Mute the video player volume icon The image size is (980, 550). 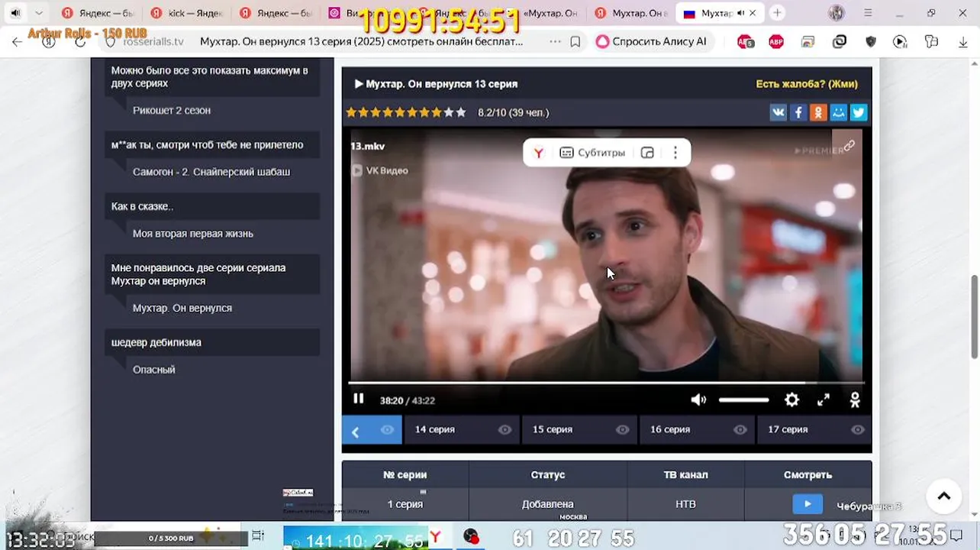(698, 400)
